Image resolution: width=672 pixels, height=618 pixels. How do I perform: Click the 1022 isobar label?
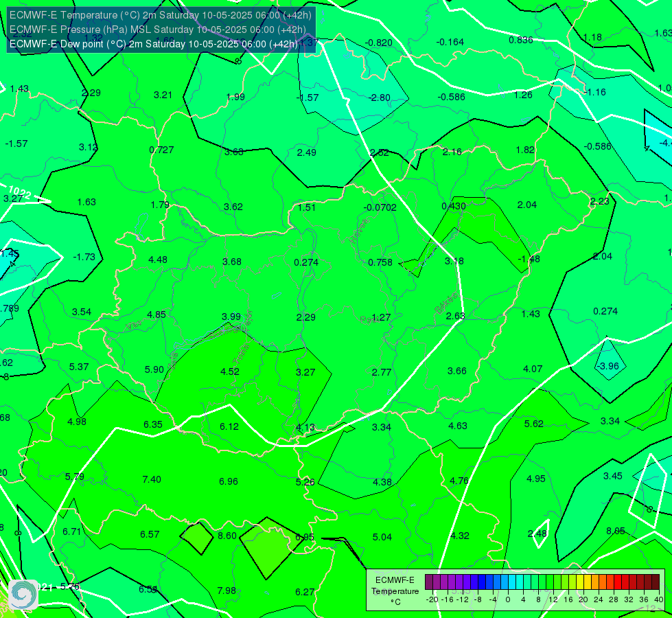[20, 192]
